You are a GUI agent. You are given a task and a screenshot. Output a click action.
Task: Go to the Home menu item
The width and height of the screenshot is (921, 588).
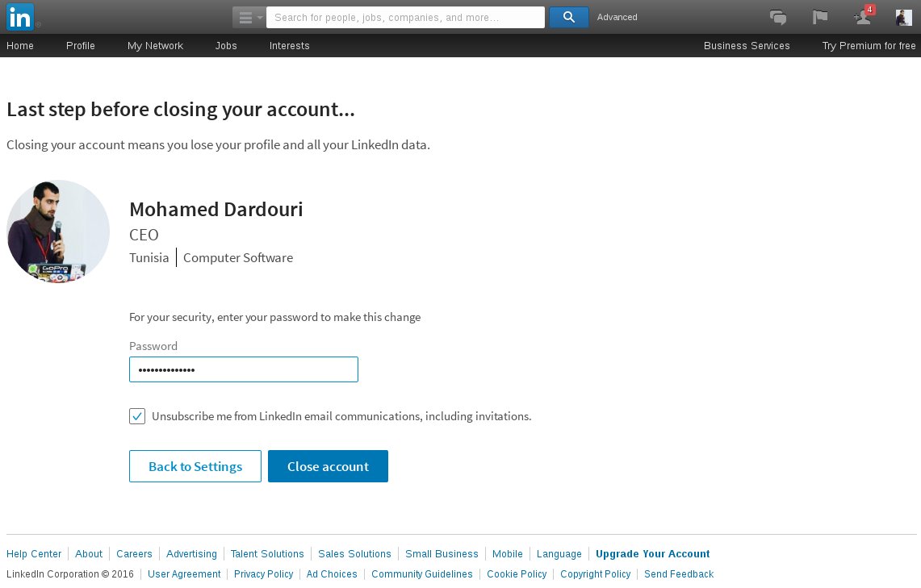click(20, 46)
